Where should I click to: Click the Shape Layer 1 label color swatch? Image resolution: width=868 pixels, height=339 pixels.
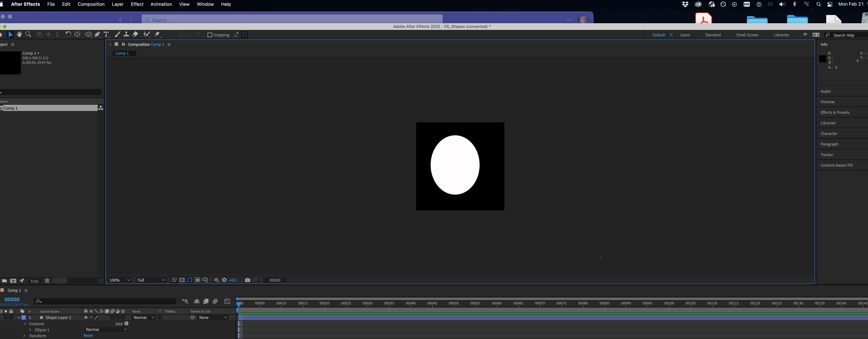[x=24, y=318]
